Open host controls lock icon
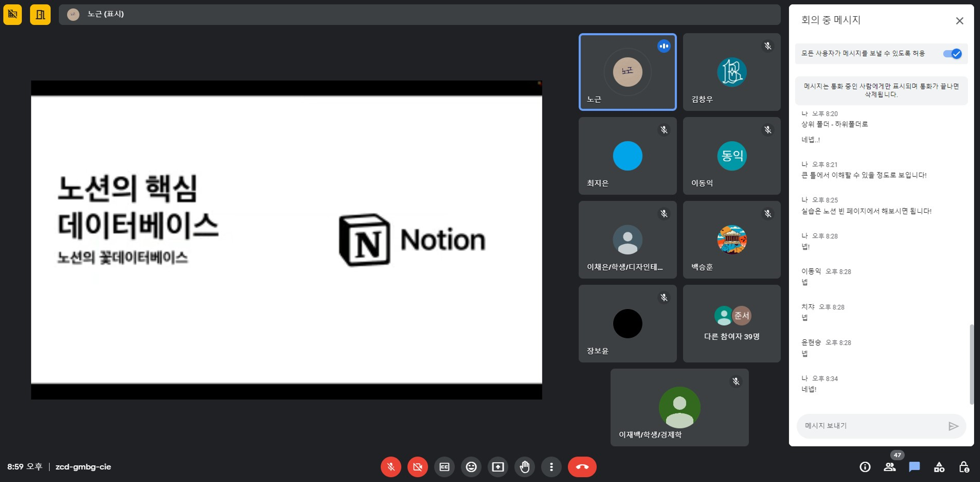This screenshot has width=980, height=482. [x=964, y=467]
